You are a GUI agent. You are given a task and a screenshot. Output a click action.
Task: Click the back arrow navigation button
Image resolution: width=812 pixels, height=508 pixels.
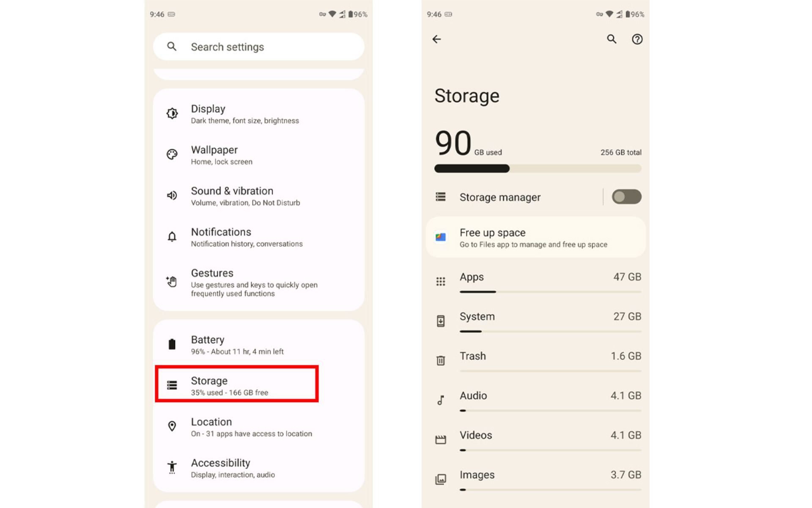pyautogui.click(x=437, y=39)
